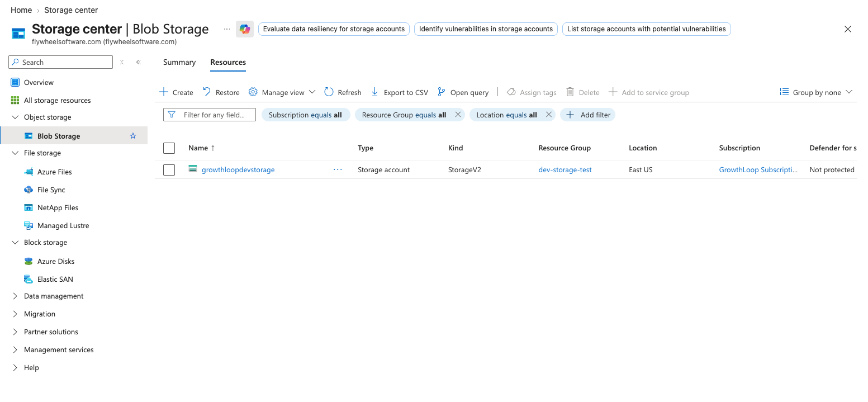This screenshot has height=402, width=868.
Task: Sort by the Kind column header
Action: [456, 148]
